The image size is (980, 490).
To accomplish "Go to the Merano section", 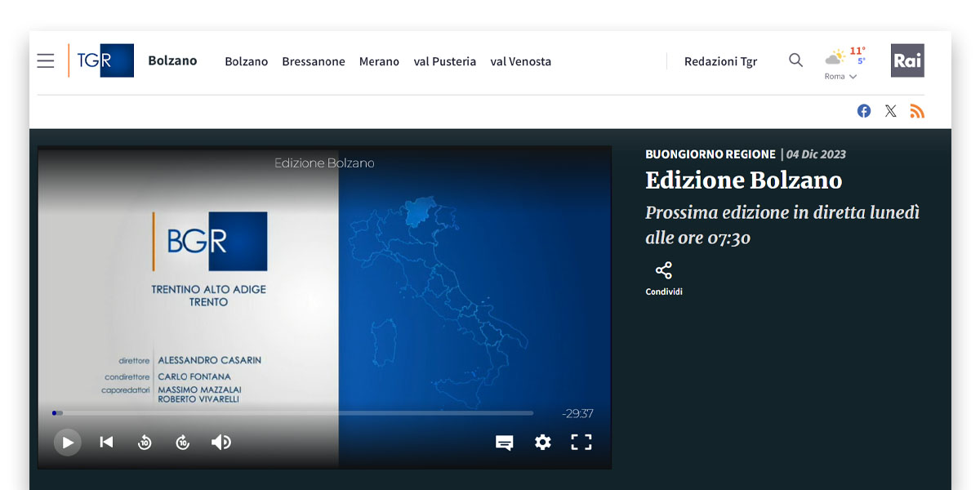I will point(379,61).
